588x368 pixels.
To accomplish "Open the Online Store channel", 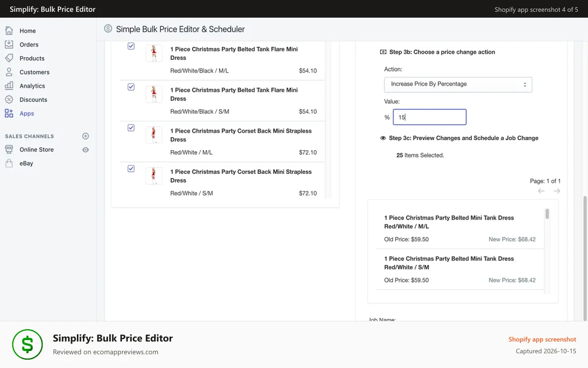I will click(x=37, y=150).
